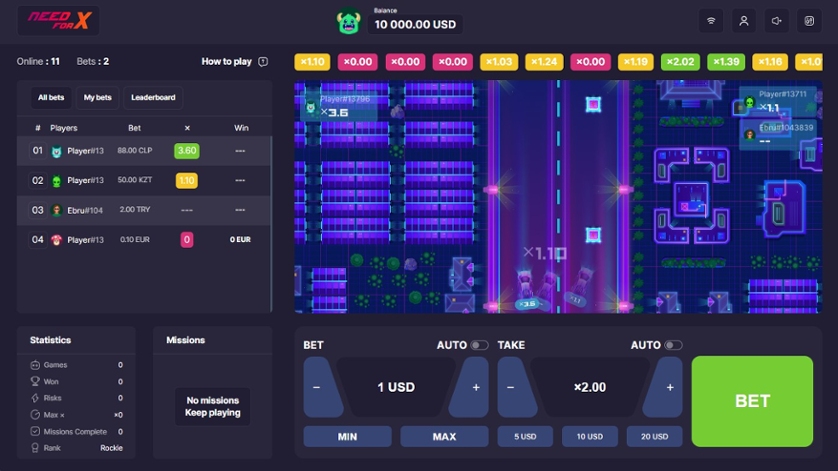Increase the bet amount with plus
The image size is (838, 471).
click(x=475, y=387)
